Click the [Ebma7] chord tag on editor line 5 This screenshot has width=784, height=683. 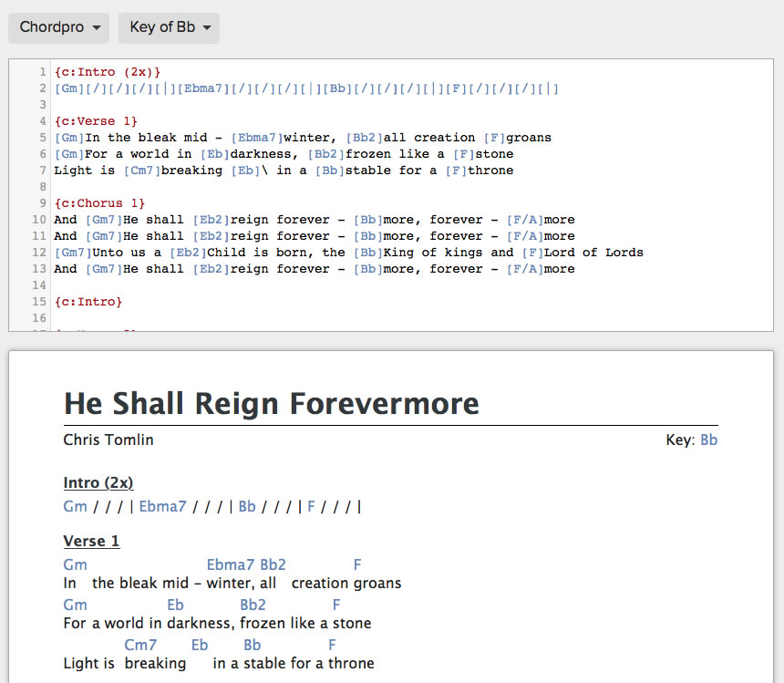point(257,138)
